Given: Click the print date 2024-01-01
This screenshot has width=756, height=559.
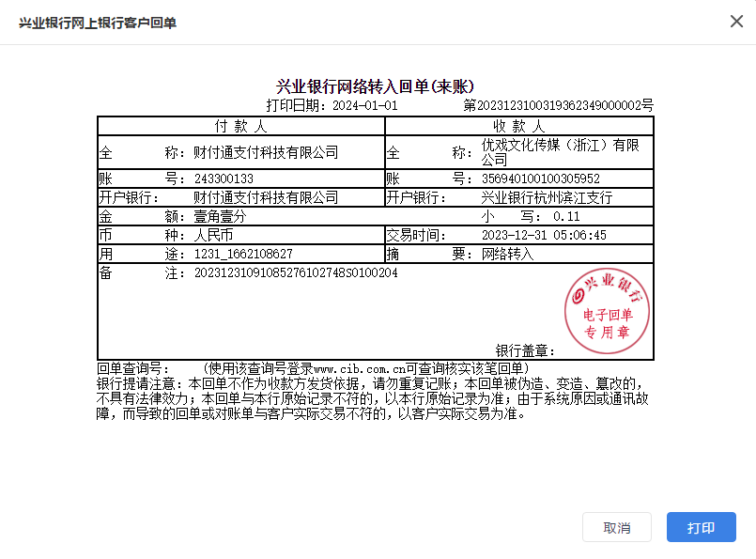Looking at the screenshot, I should pos(365,105).
